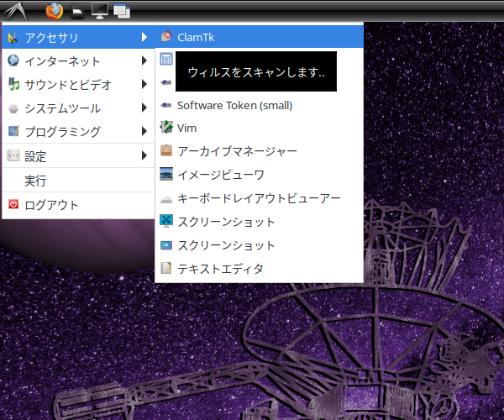Open キーボードレイアウトビューアー
This screenshot has height=420, width=504.
coord(259,198)
